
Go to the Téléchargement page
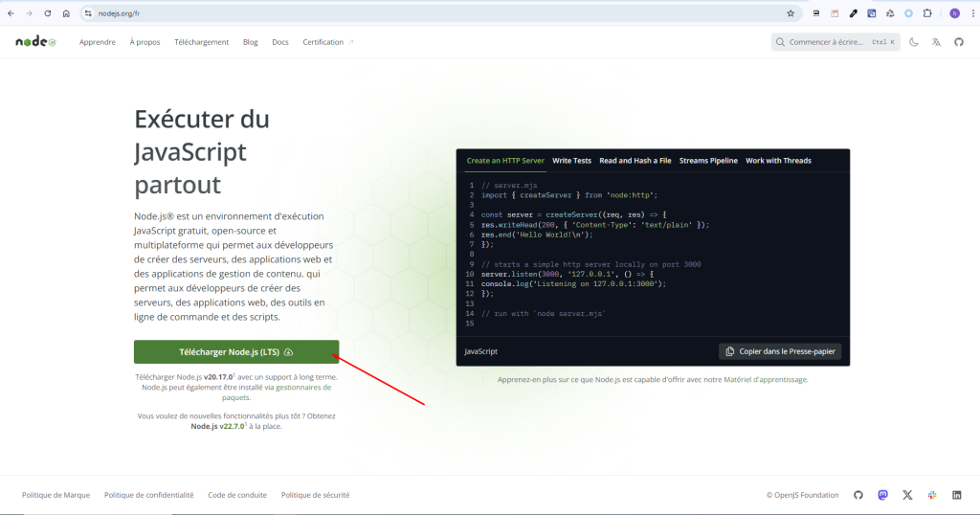[x=201, y=42]
